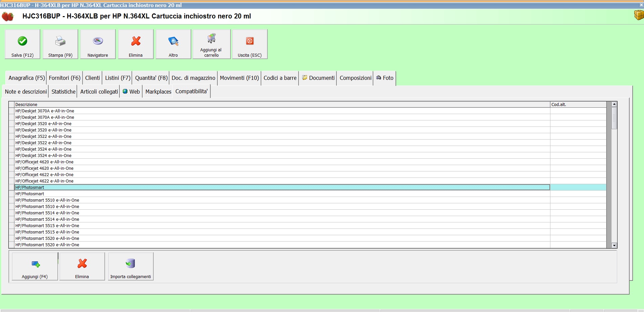This screenshot has width=644, height=312.
Task: Select the Articoli collegati tab
Action: [99, 92]
